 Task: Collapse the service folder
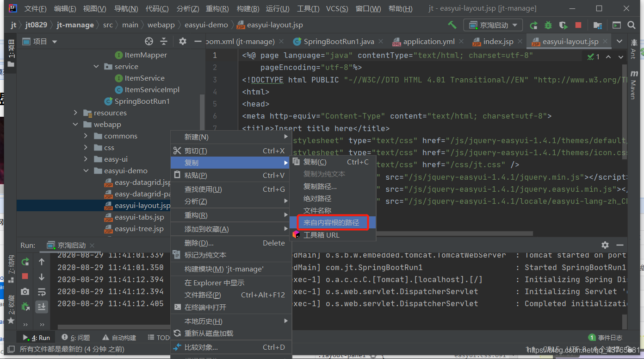[x=96, y=66]
